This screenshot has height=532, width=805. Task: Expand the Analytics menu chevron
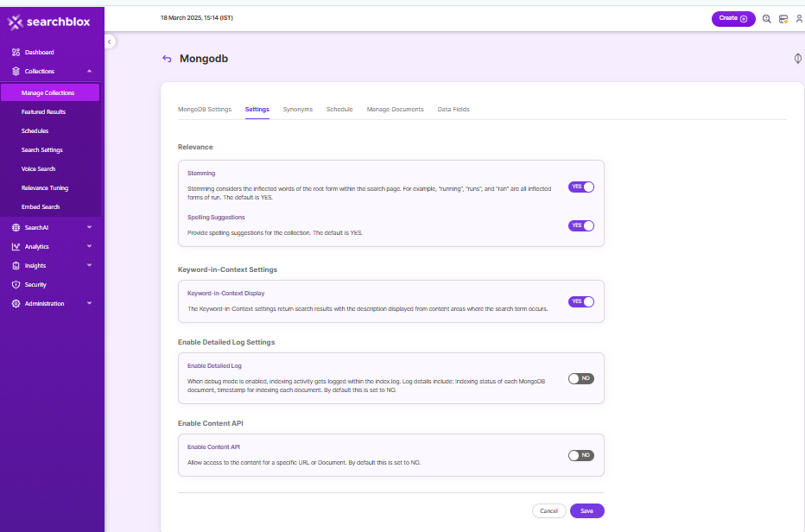click(89, 246)
